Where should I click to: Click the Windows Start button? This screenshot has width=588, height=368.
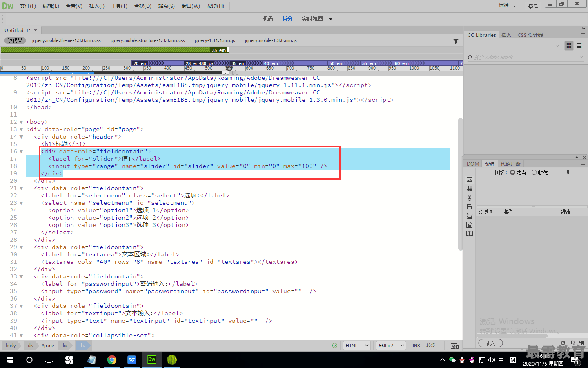[10, 360]
